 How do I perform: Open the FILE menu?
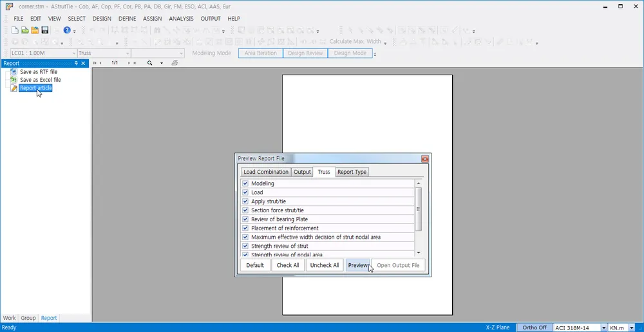(x=19, y=19)
